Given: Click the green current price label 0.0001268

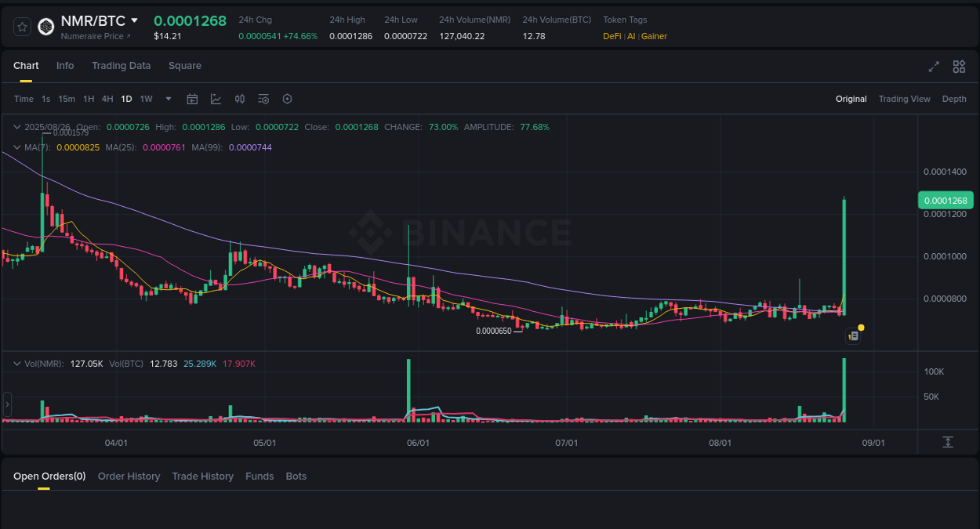Looking at the screenshot, I should (x=946, y=200).
